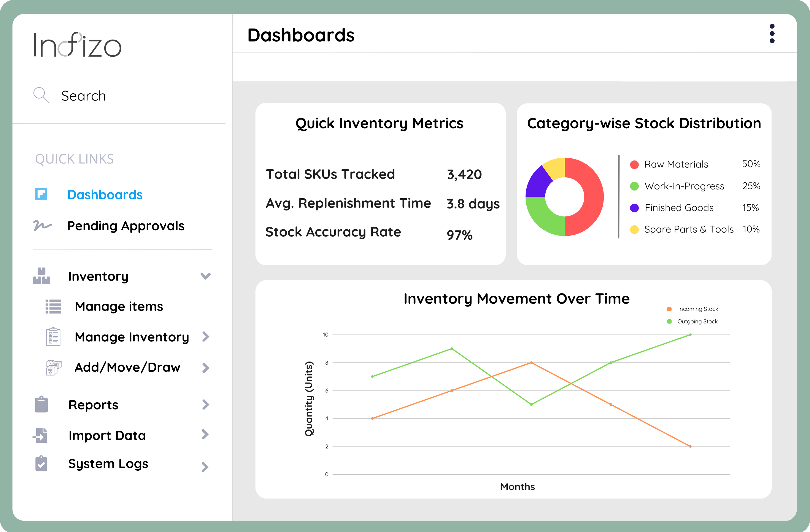Click the Reports clipboard icon
The width and height of the screenshot is (810, 532).
click(x=41, y=404)
